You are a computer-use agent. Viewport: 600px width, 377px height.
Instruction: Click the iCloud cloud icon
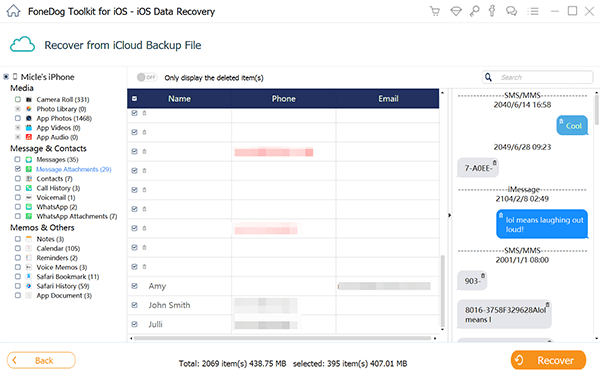click(22, 44)
